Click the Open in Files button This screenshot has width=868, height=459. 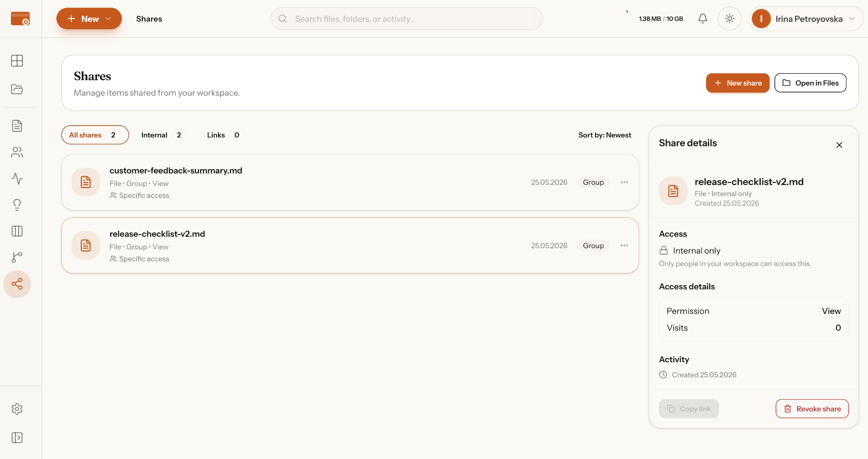tap(810, 83)
